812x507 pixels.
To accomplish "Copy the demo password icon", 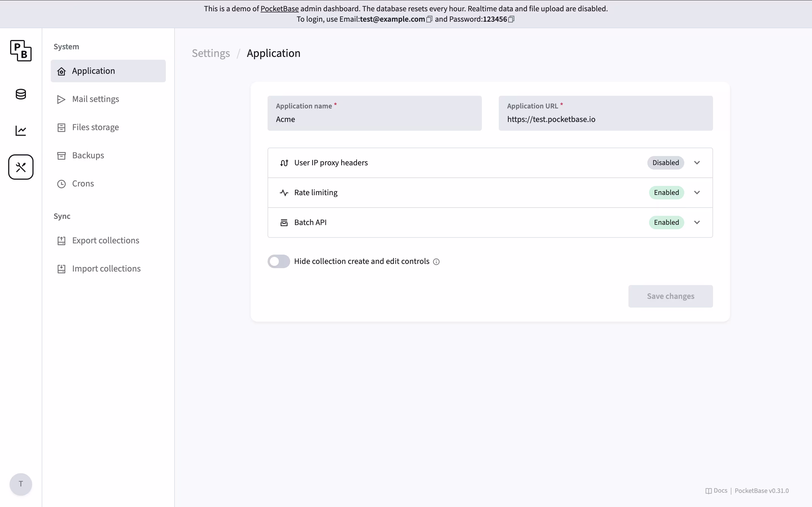I will point(511,19).
